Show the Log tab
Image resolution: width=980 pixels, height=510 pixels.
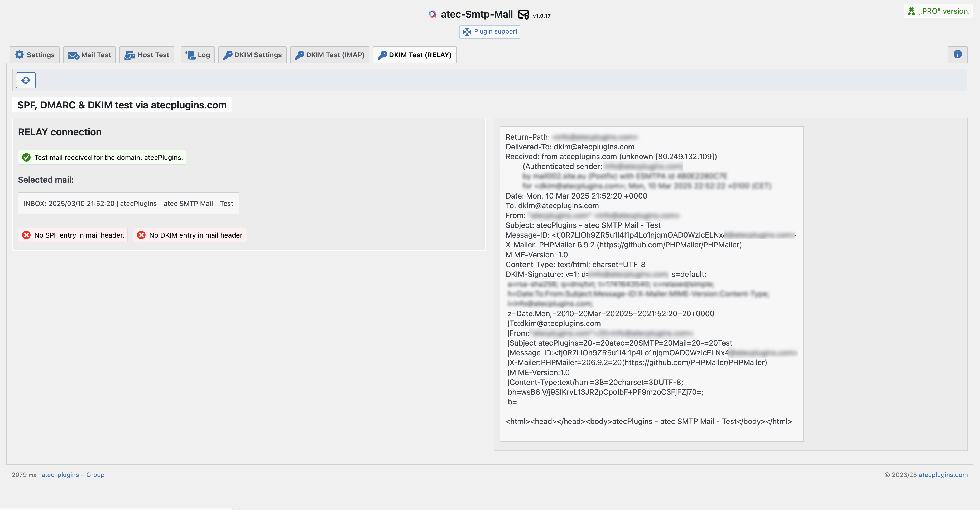click(198, 55)
